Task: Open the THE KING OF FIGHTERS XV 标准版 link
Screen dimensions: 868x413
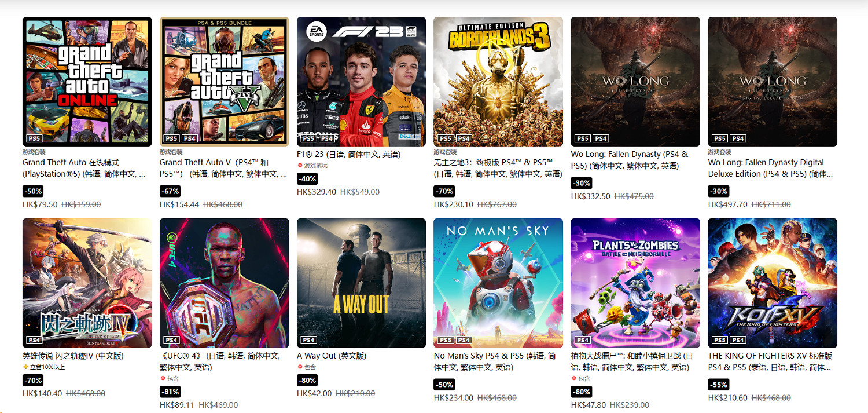Action: pyautogui.click(x=770, y=362)
